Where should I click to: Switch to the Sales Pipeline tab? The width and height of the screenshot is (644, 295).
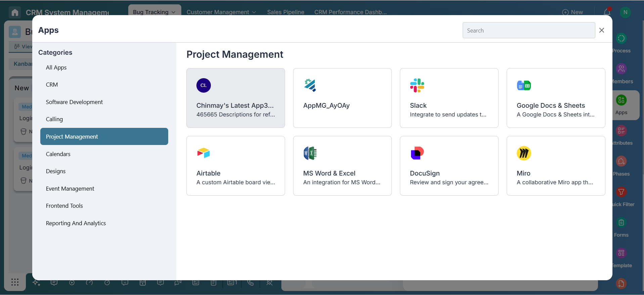coord(286,12)
